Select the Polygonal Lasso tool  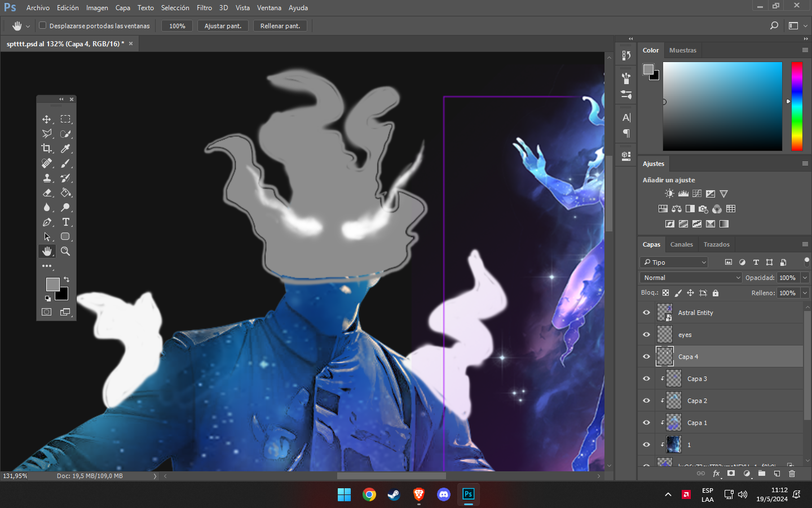[47, 134]
